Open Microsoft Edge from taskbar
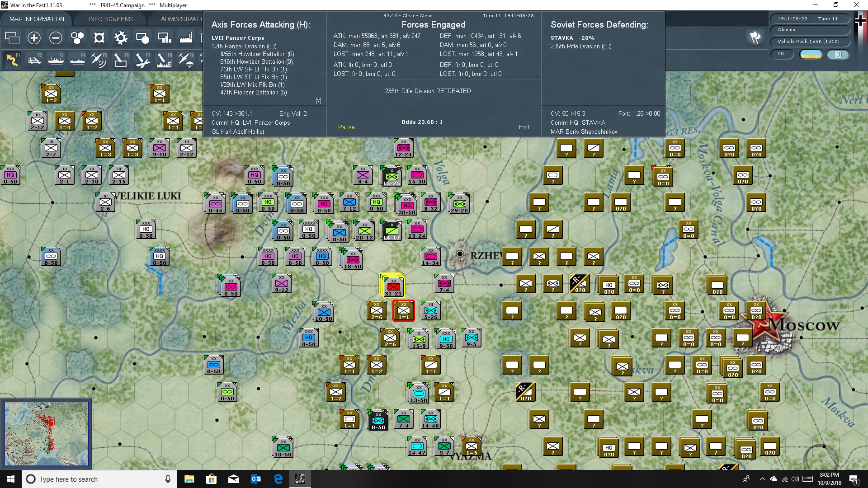 click(278, 479)
